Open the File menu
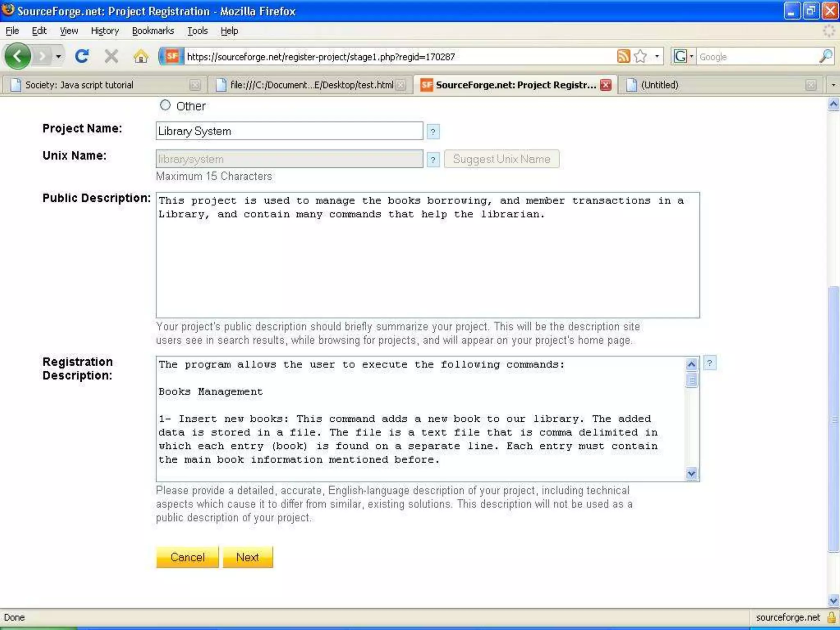 point(12,31)
